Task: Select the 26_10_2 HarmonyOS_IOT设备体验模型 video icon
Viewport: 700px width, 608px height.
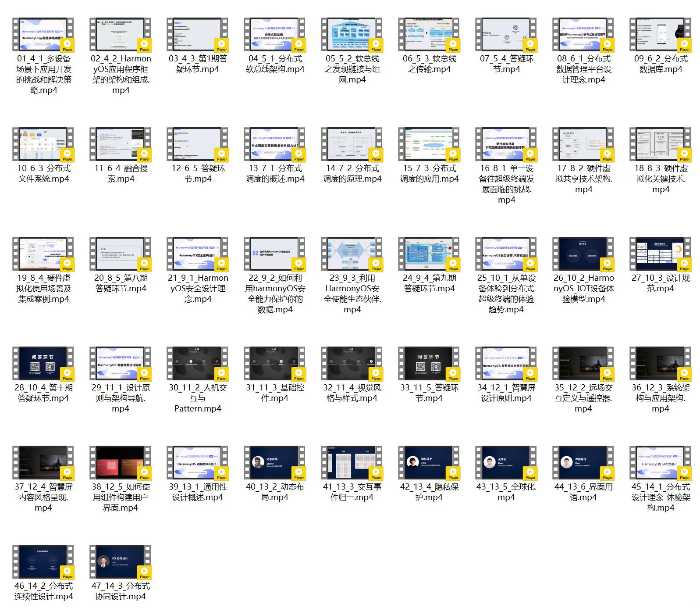Action: click(583, 254)
